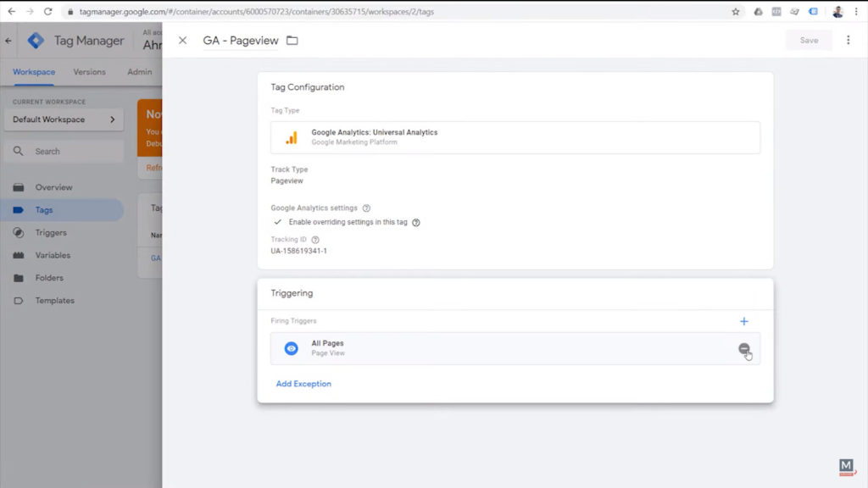Open the three-dot more actions menu
Screen dimensions: 868x488
point(848,40)
